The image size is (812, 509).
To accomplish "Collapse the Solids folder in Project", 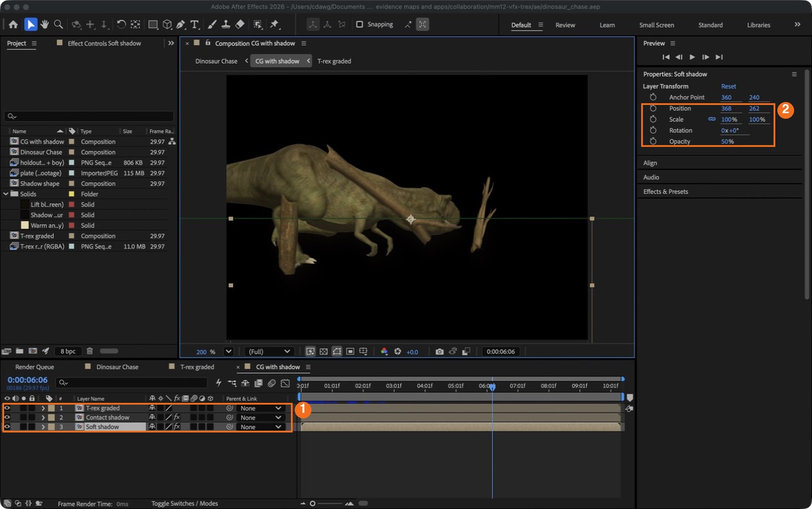I will pos(6,194).
